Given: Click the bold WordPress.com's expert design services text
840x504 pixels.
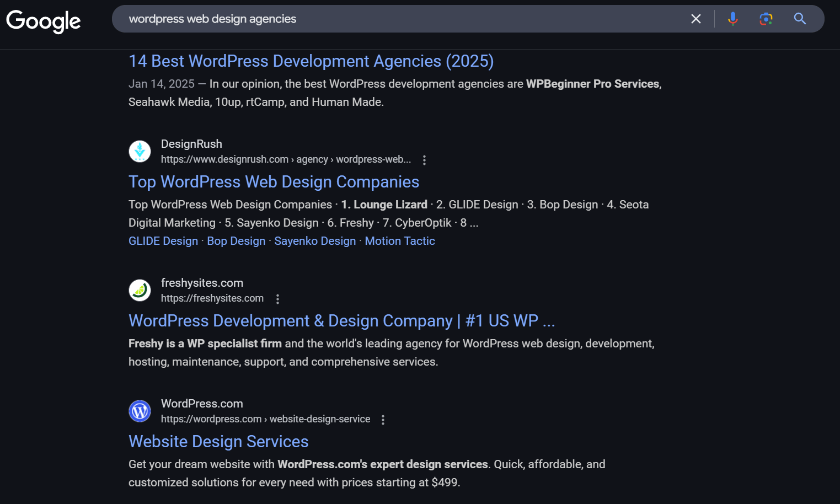Looking at the screenshot, I should [x=383, y=464].
